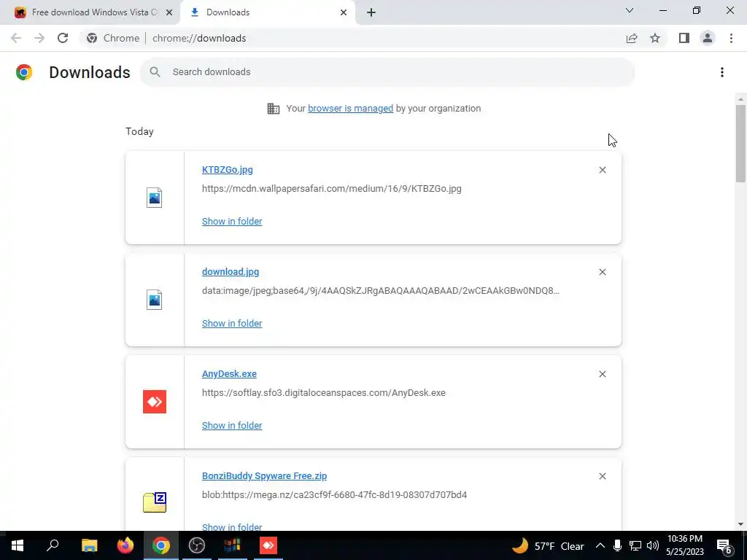The width and height of the screenshot is (747, 560).
Task: Open BonziBuddy Spyware Free.zip link
Action: coord(264,476)
